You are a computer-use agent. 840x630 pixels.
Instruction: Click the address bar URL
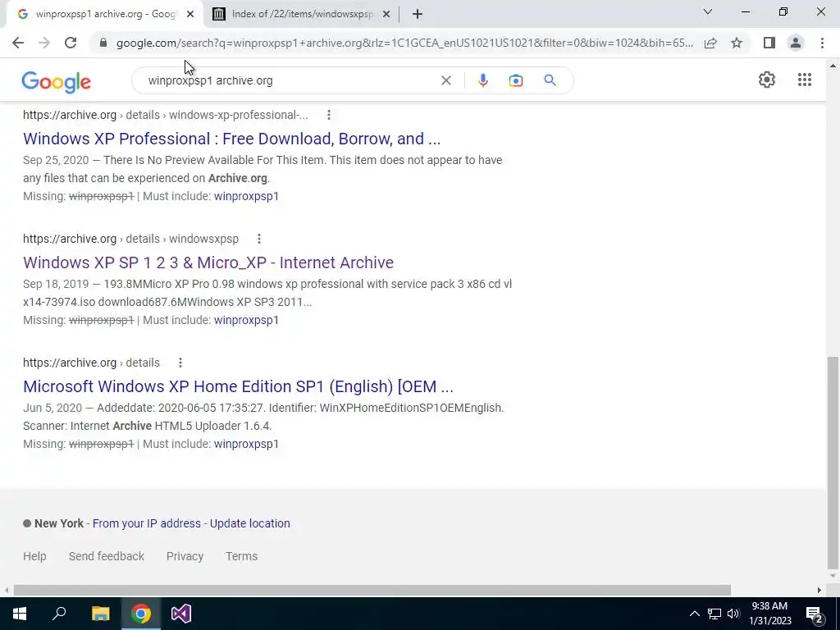click(404, 43)
